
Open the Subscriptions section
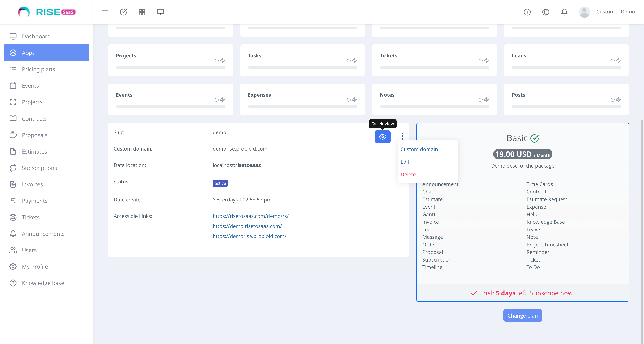pos(39,168)
